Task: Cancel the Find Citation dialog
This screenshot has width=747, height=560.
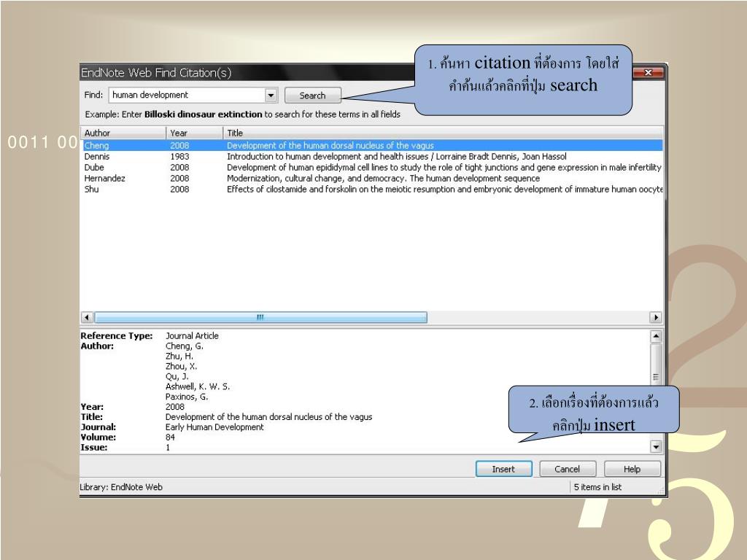Action: point(568,469)
